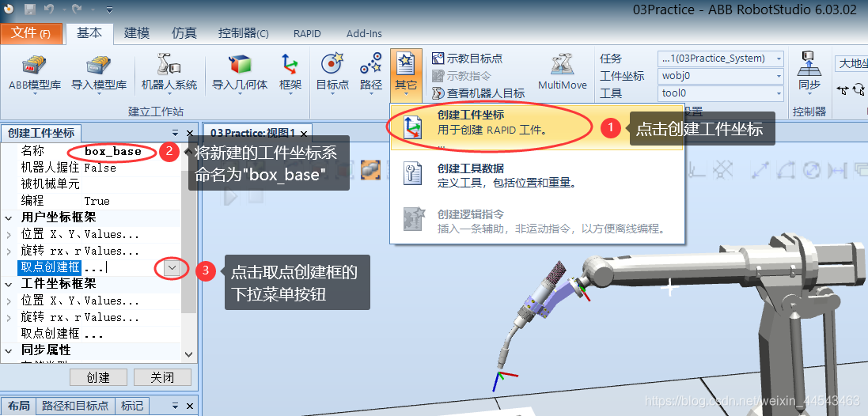Switch to the Add-Ins ribbon tab
The width and height of the screenshot is (868, 416).
point(364,34)
